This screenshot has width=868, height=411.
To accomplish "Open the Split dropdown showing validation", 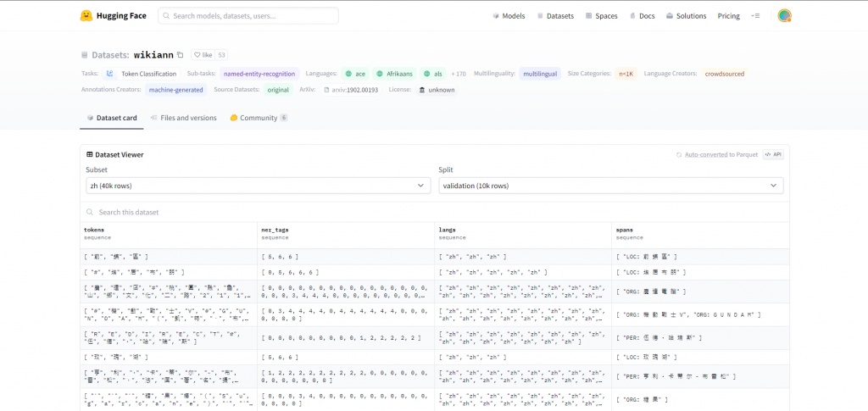I will coord(611,186).
